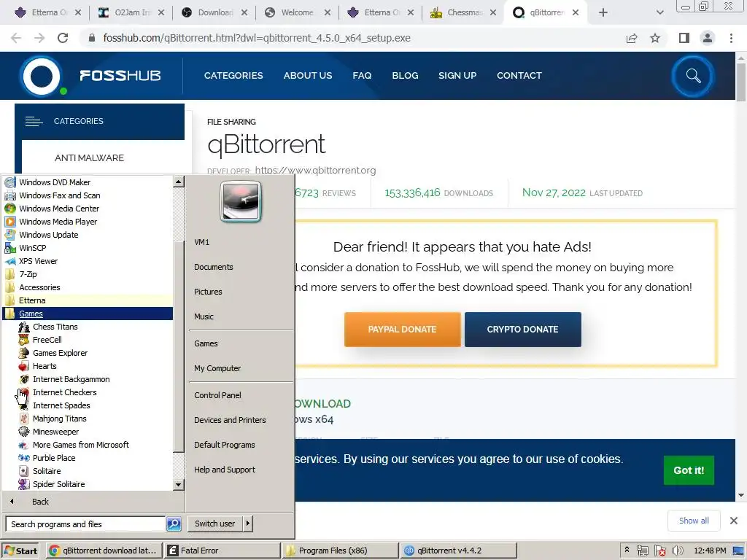Screen dimensions: 747x560
Task: Click PayPal Donate button
Action: coord(402,330)
